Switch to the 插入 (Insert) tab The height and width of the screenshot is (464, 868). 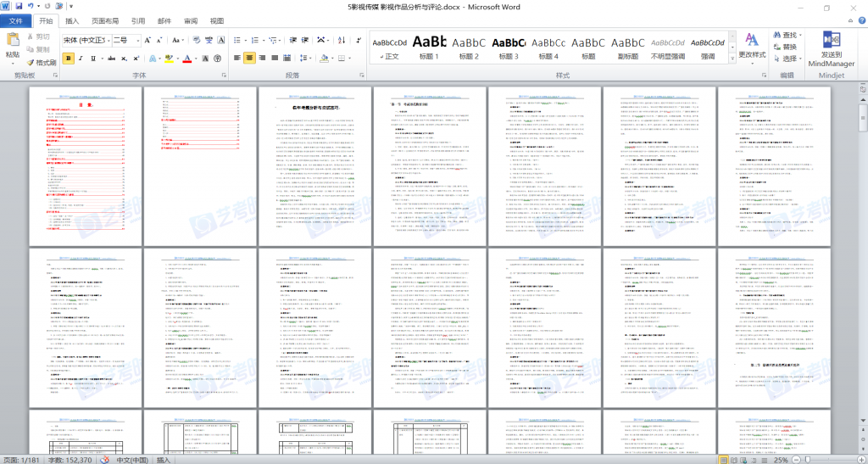73,20
